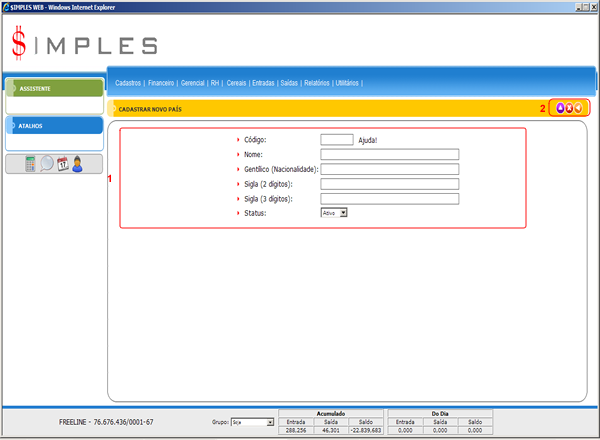Click the Código input field
The width and height of the screenshot is (600, 440).
[336, 140]
